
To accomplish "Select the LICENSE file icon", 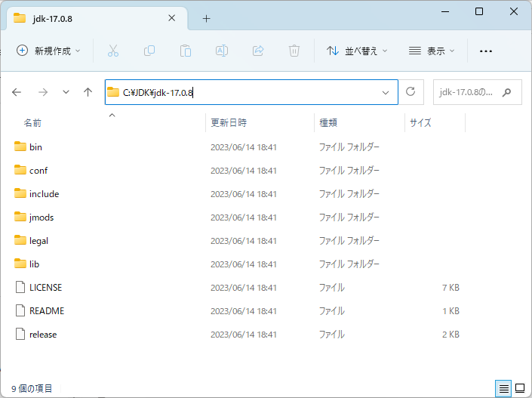I will click(20, 287).
